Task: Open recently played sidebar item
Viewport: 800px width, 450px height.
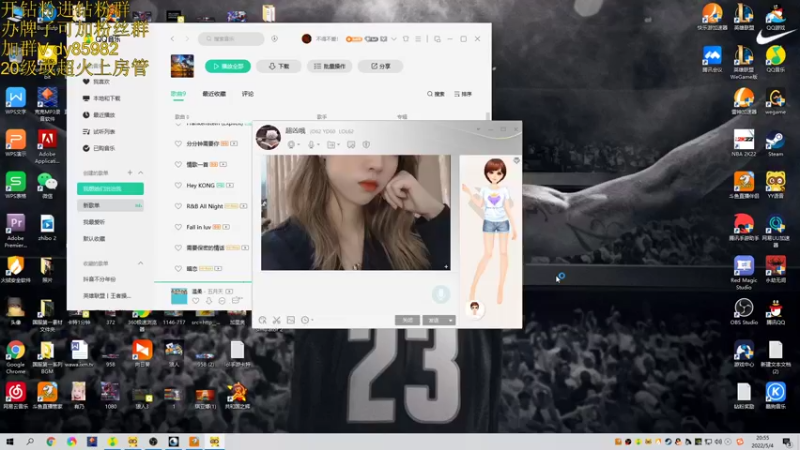Action: (x=99, y=115)
